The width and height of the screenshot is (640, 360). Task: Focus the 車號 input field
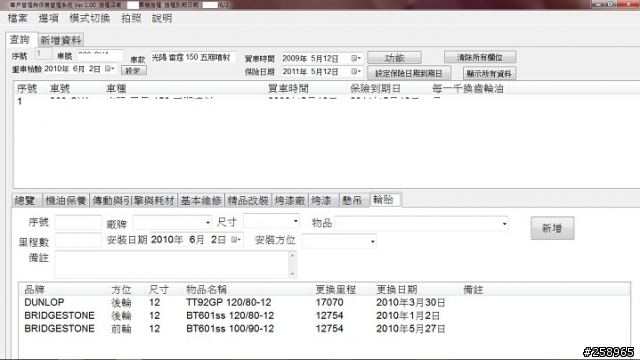[100, 55]
